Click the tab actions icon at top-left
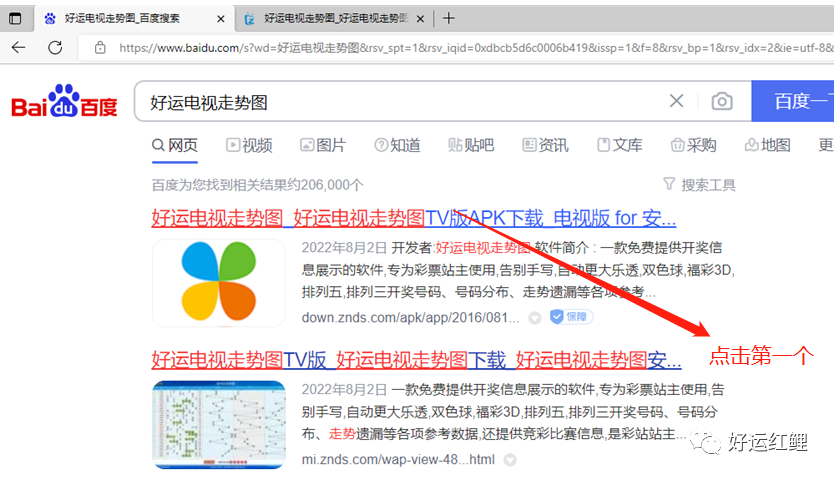Image resolution: width=834 pixels, height=478 pixels. coord(15,18)
